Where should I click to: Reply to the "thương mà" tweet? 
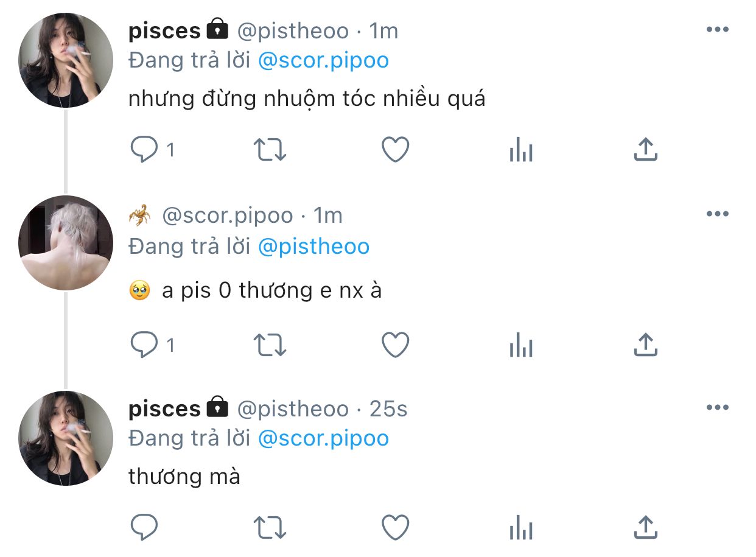pyautogui.click(x=145, y=527)
